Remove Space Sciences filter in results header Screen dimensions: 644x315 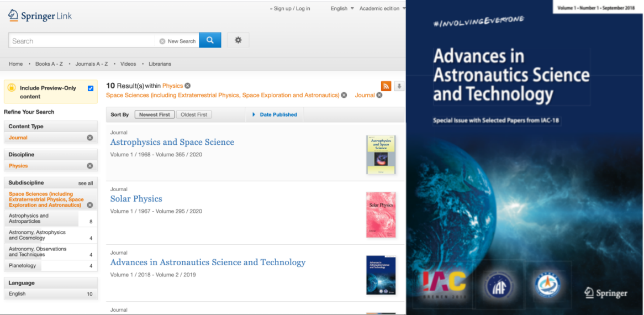click(344, 95)
